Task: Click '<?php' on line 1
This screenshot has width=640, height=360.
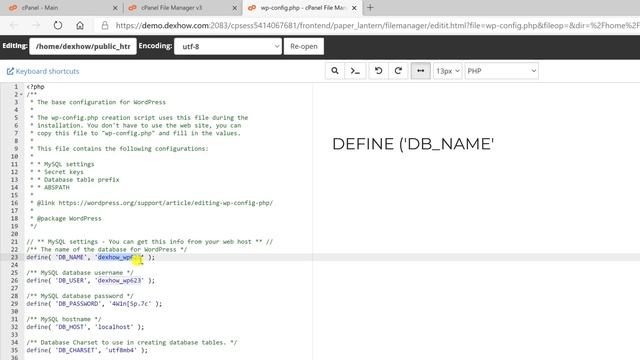Action: click(36, 87)
